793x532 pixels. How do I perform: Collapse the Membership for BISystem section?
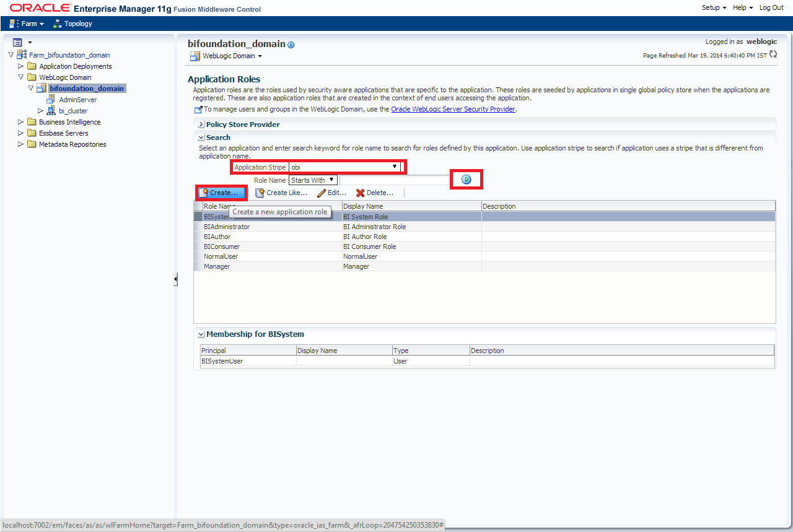201,334
